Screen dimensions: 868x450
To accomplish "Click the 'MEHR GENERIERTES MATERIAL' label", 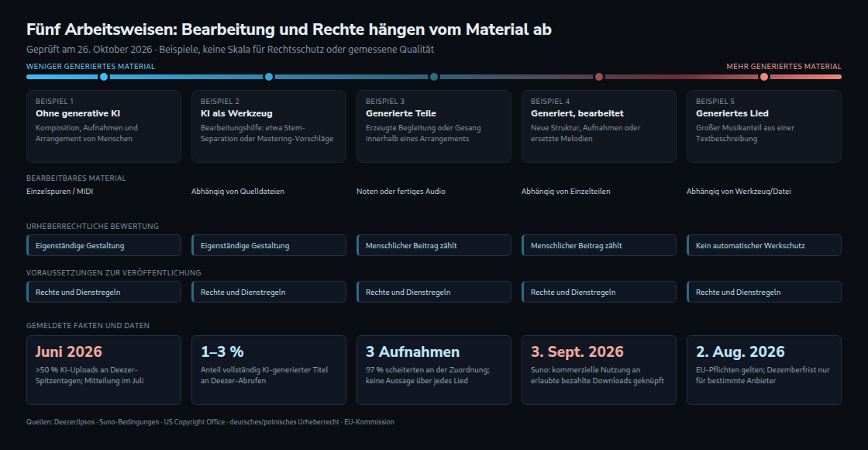I will coord(784,67).
